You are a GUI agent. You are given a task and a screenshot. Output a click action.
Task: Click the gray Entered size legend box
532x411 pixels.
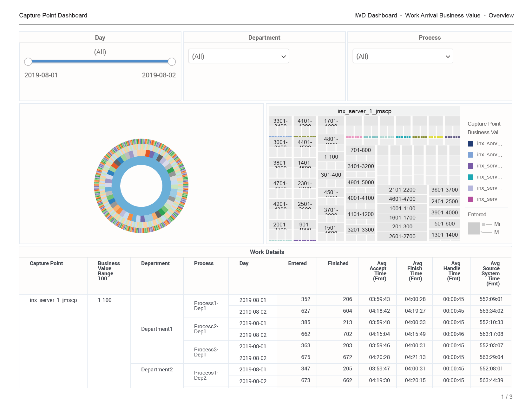474,228
